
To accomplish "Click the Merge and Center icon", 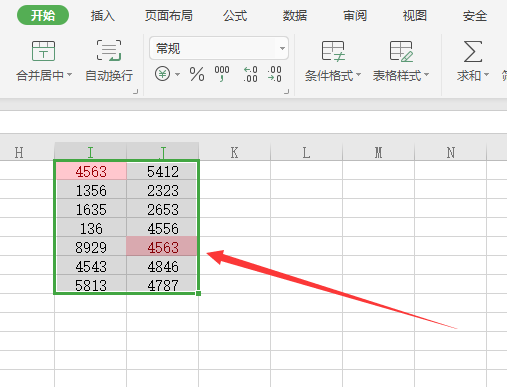I will (x=43, y=51).
